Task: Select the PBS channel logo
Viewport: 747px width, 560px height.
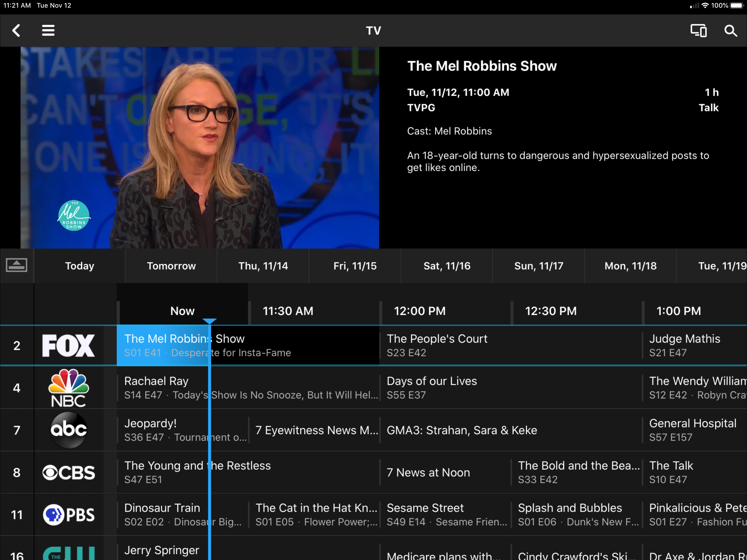Action: (x=69, y=514)
